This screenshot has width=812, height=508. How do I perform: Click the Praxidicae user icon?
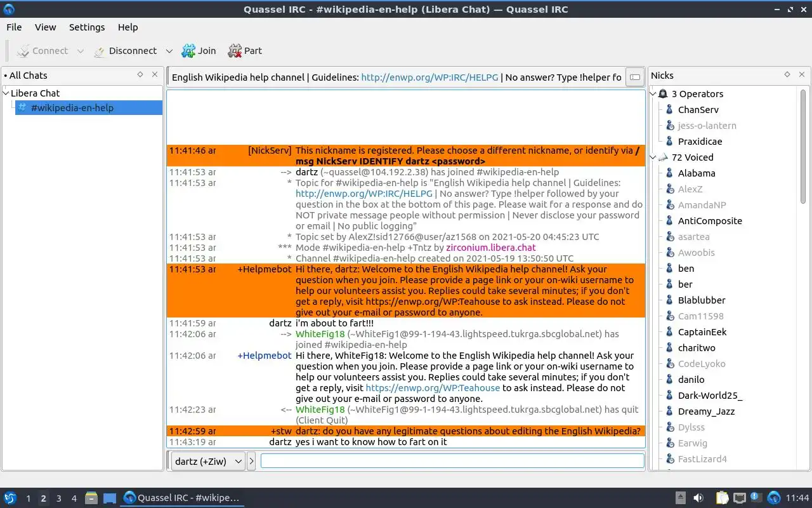coord(669,142)
